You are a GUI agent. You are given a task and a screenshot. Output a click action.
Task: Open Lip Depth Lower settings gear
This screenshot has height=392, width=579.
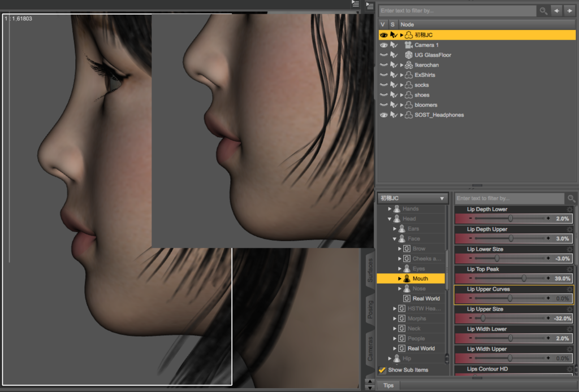569,209
